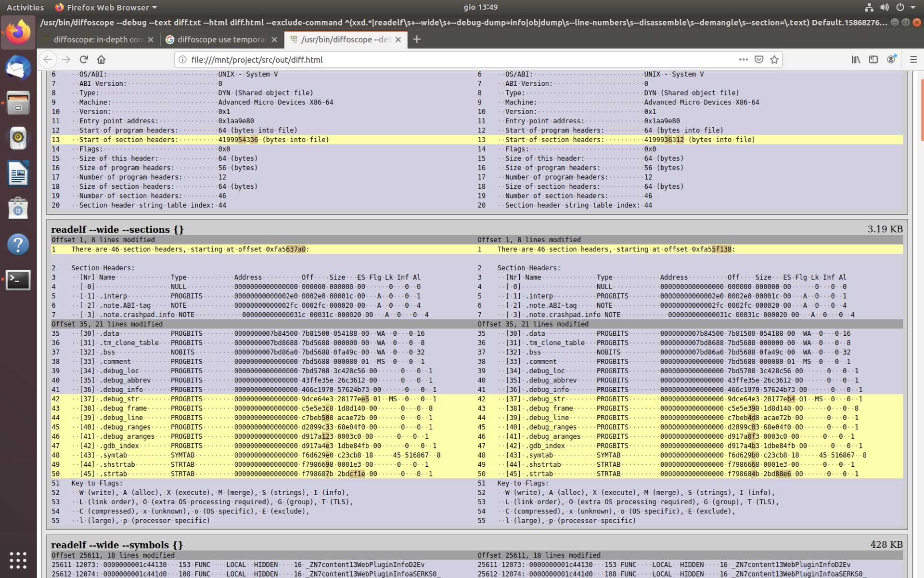
Task: Close the 'diffoscope use temporar' tab
Action: 274,39
